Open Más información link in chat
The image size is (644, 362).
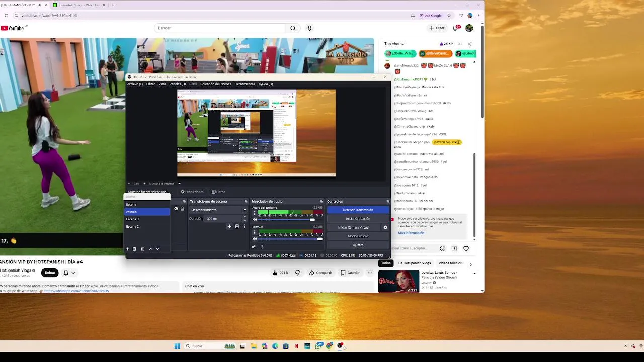pyautogui.click(x=411, y=233)
